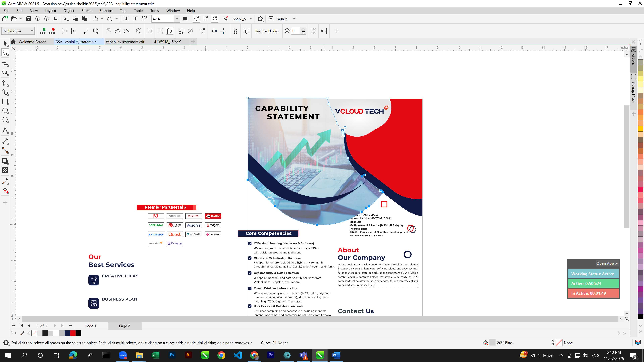Image resolution: width=644 pixels, height=362 pixels.
Task: Toggle Close Curve button
Action: pos(169,31)
